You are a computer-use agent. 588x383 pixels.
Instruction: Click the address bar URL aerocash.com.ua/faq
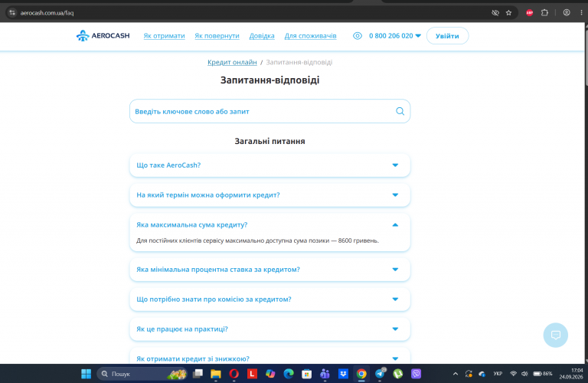coord(47,13)
